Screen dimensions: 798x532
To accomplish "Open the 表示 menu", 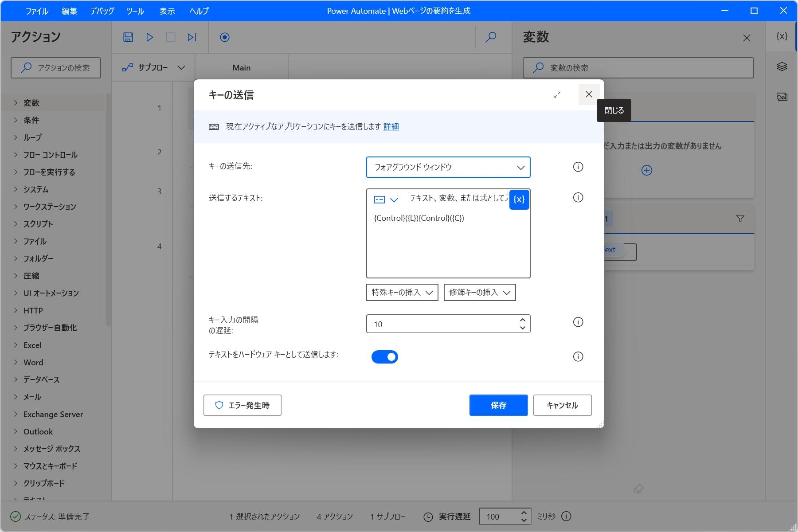I will (167, 11).
